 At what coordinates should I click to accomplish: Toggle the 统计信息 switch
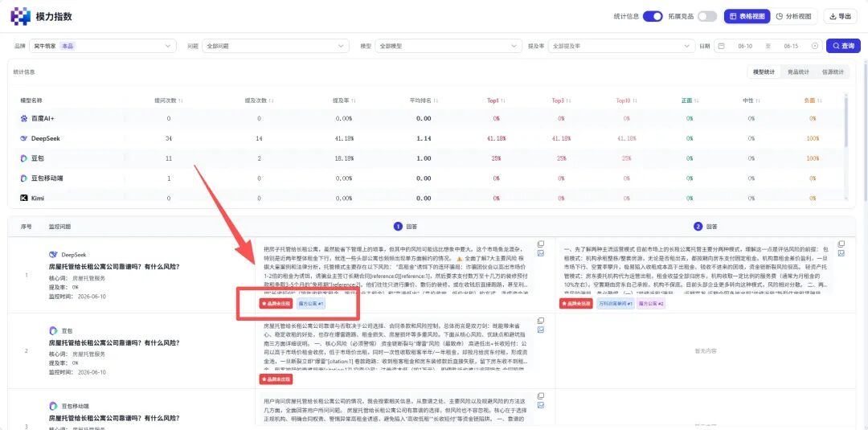pyautogui.click(x=653, y=17)
